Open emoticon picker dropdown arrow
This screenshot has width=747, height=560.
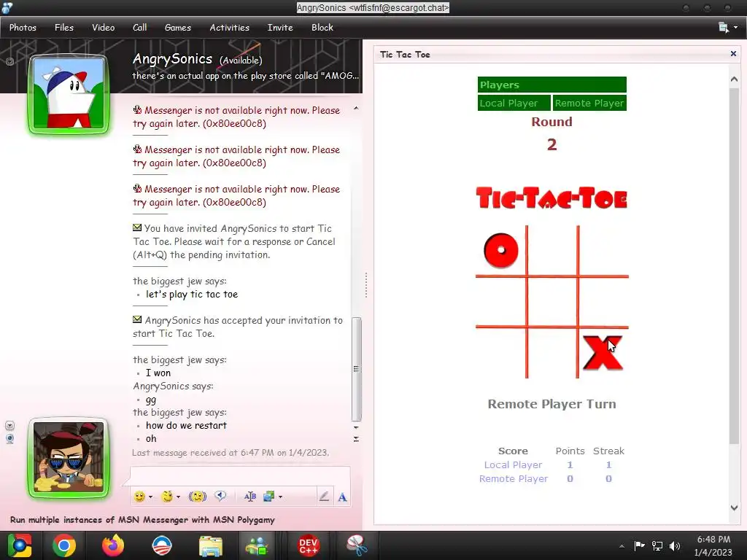click(150, 497)
